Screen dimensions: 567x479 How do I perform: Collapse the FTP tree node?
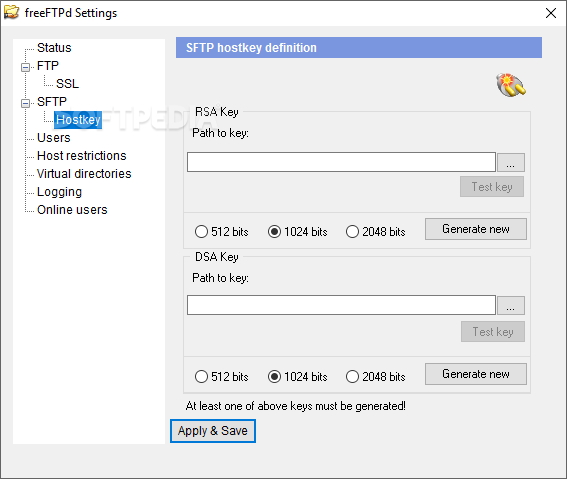click(25, 67)
